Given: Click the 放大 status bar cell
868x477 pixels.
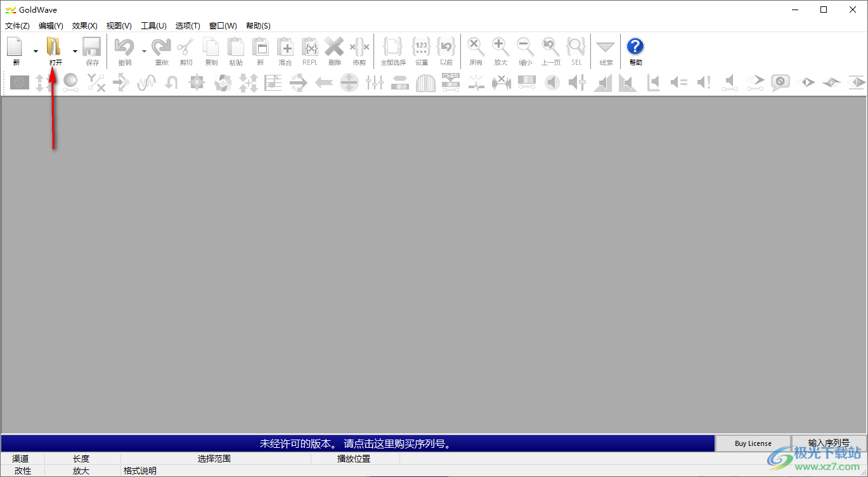Looking at the screenshot, I should [x=81, y=471].
